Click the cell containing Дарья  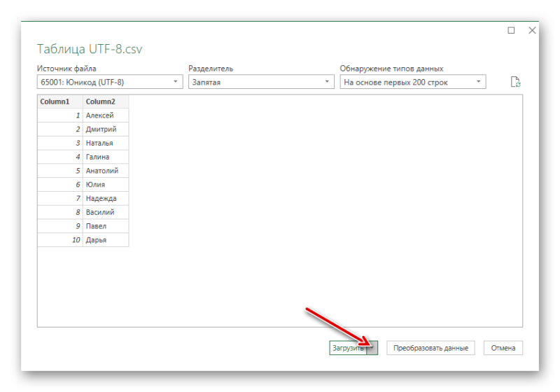coord(106,240)
